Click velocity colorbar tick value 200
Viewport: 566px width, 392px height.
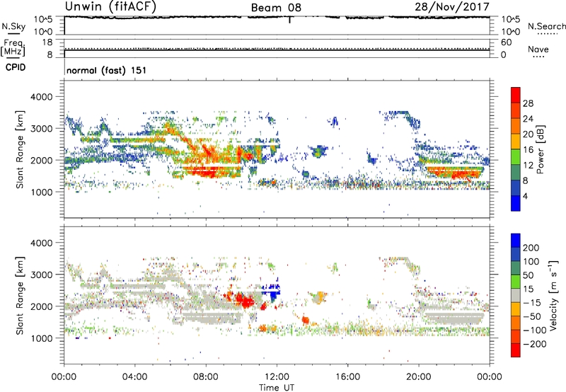coord(531,248)
